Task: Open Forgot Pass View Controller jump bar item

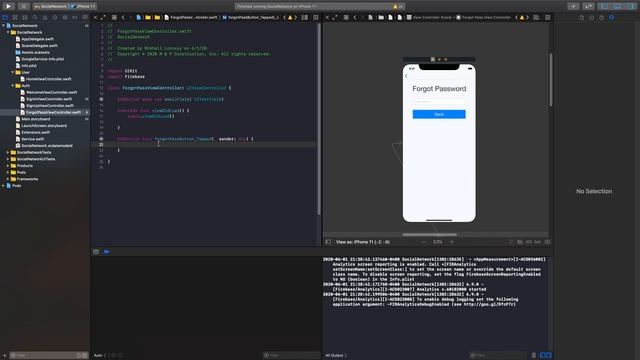Action: (x=483, y=18)
